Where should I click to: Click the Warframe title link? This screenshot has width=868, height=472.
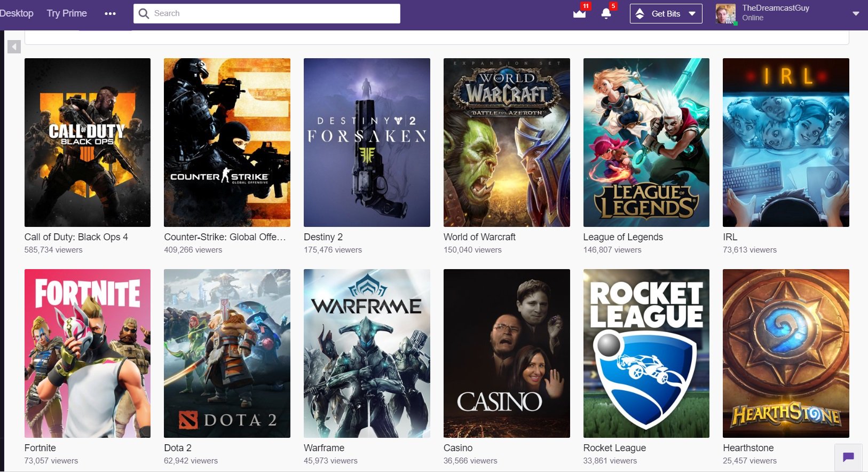pos(324,448)
